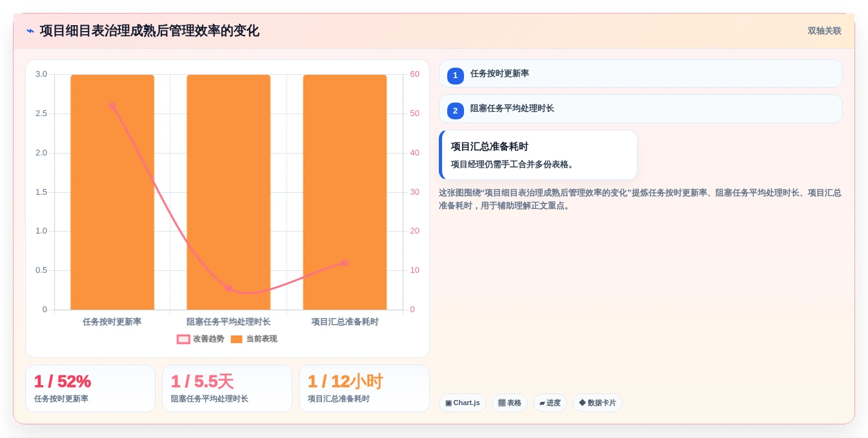868x438 pixels.
Task: Click the 双轴关联 label in header
Action: 824,31
